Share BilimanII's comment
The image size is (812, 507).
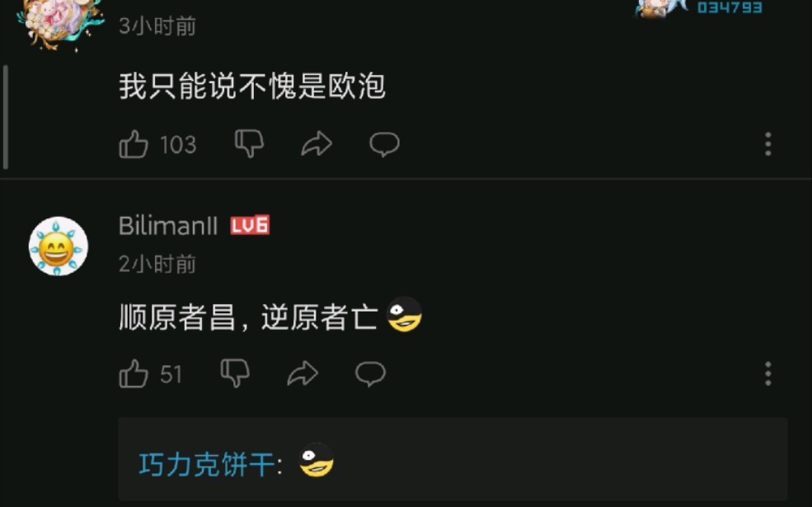click(x=303, y=373)
